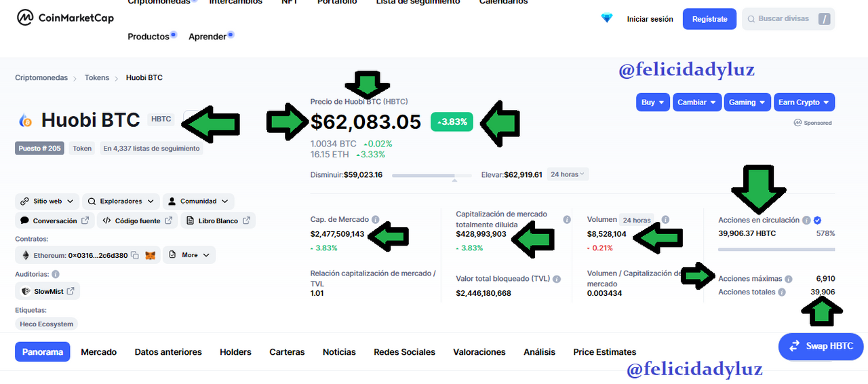Click the Cap. de Mercado info icon
This screenshot has height=384, width=868.
(376, 220)
